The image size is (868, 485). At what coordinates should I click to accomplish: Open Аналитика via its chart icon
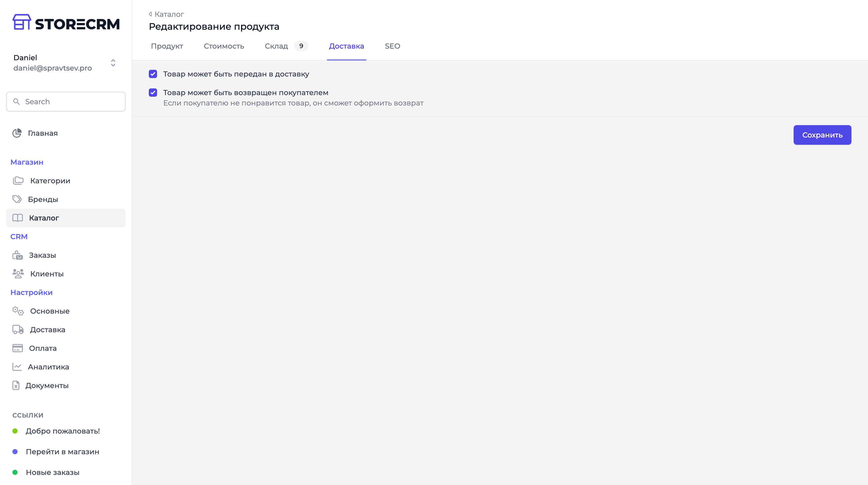tap(17, 367)
